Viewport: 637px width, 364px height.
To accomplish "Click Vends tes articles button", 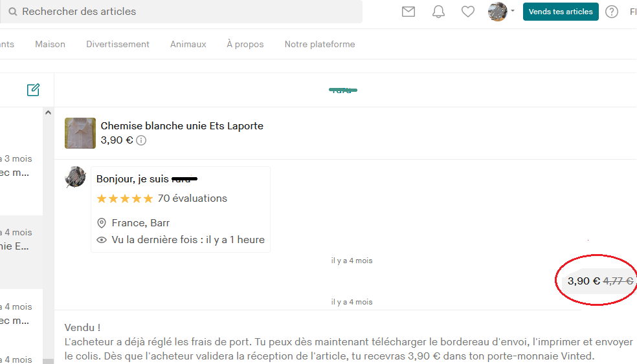I will tap(561, 12).
